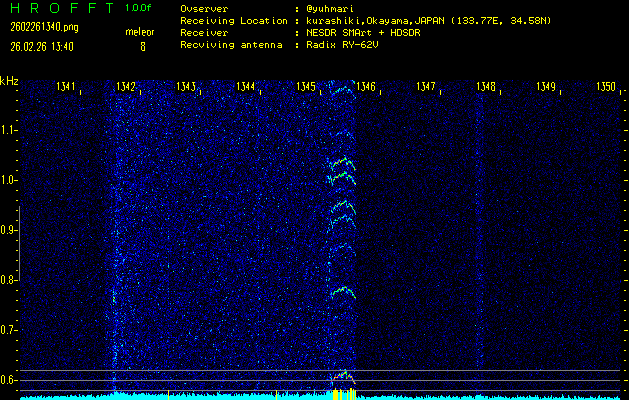
Task: Click the 0.9 kHz axis tick label
Action: [7, 230]
